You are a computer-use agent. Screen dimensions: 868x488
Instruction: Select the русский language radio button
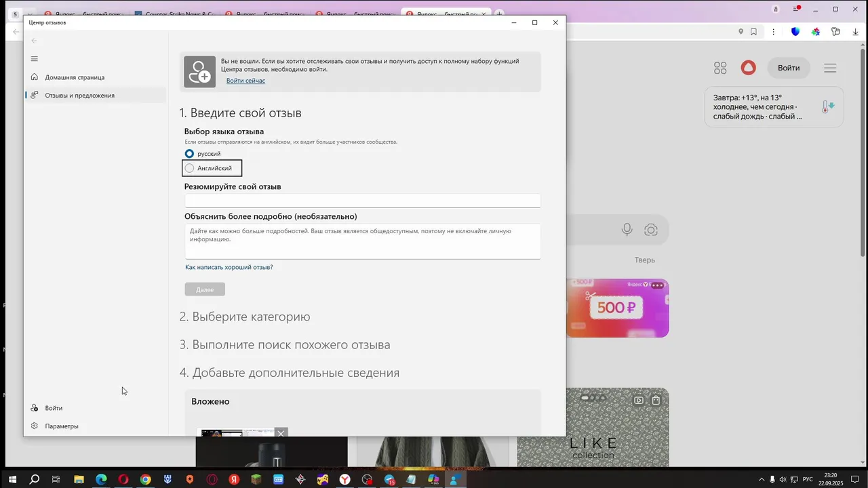pos(189,154)
